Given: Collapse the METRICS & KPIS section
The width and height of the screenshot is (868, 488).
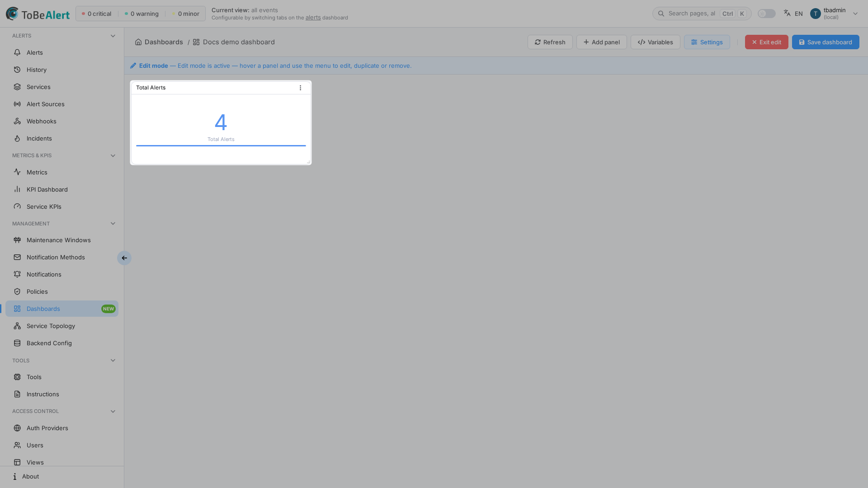Looking at the screenshot, I should tap(113, 155).
